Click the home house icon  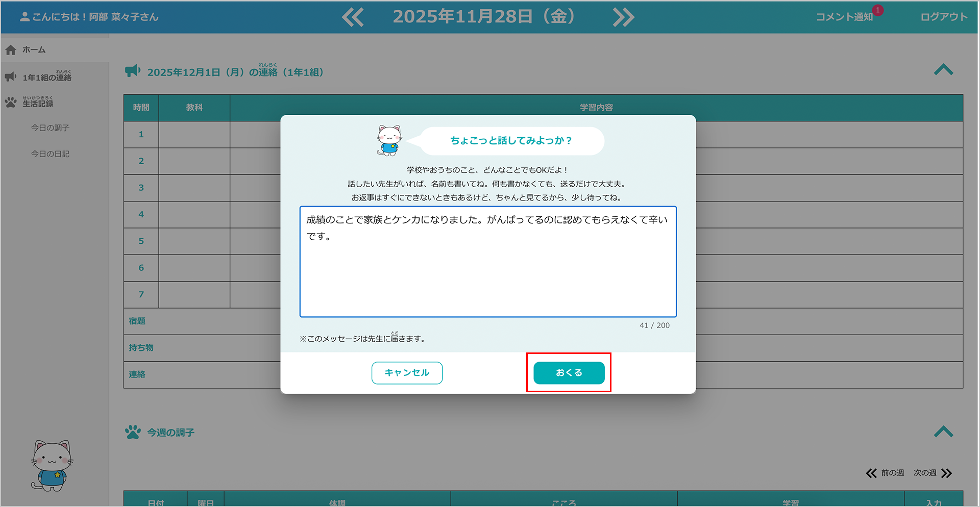pos(11,50)
